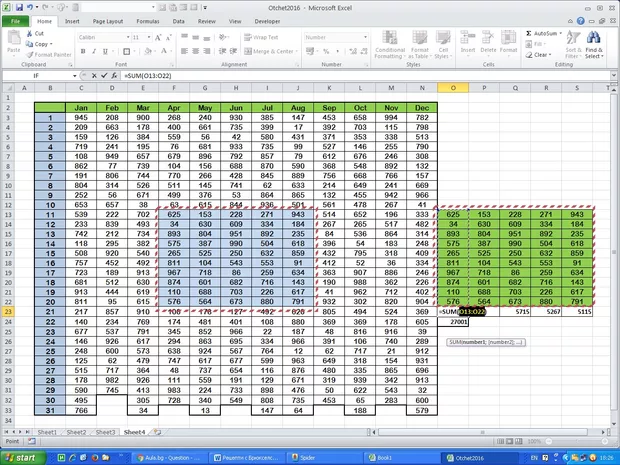620x465 pixels.
Task: Open the Clipboard group dialog launcher
Action: 70,65
